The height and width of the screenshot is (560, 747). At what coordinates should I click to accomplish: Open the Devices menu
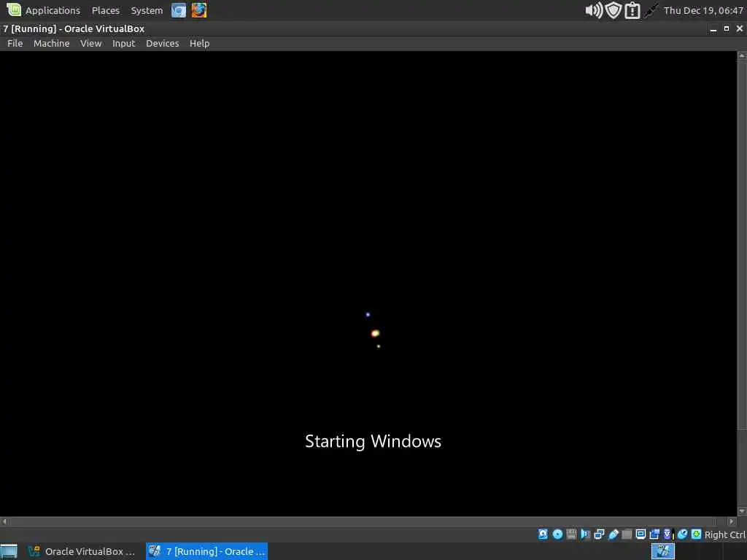pos(162,43)
